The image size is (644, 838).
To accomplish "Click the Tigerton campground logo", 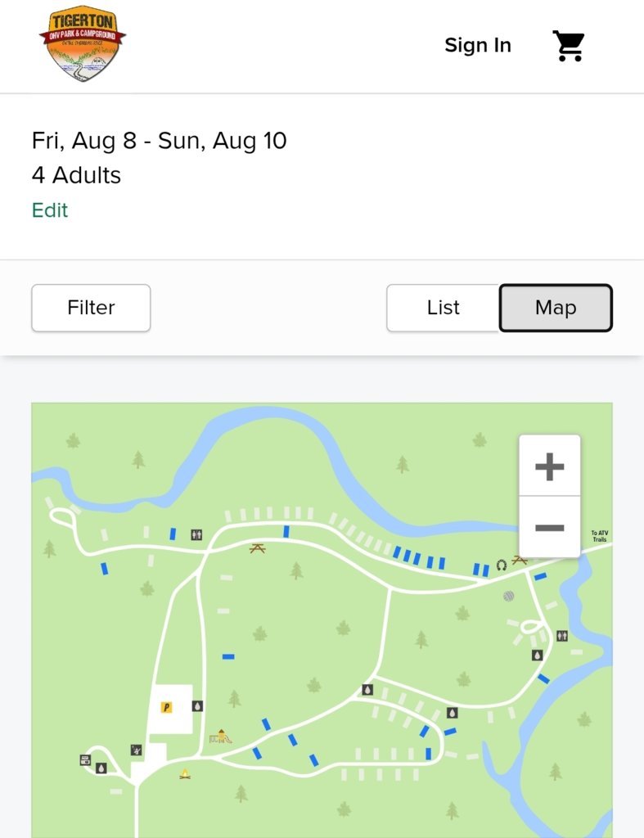I will (x=83, y=43).
